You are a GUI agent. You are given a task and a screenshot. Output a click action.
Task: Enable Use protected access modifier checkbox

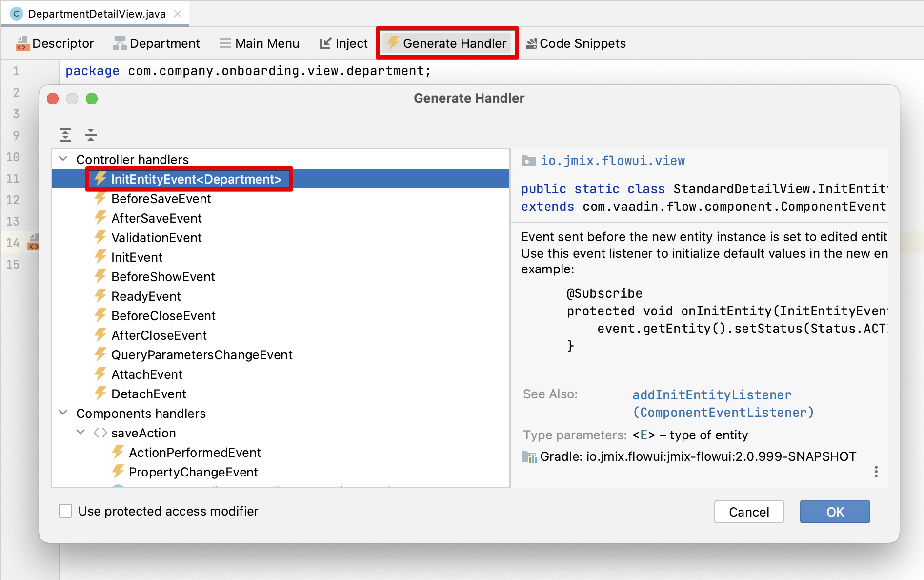click(x=65, y=511)
